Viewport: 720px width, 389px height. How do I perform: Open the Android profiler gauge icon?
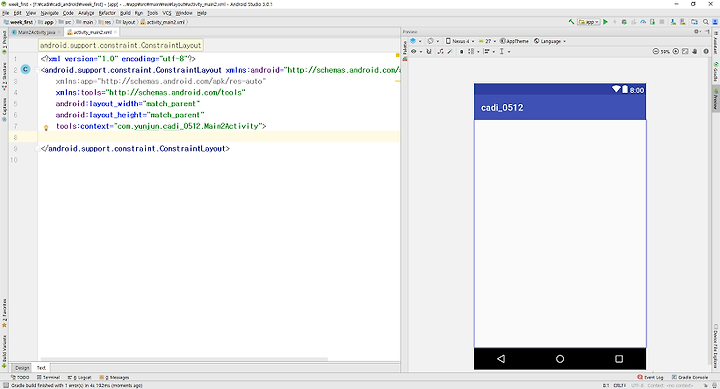tap(643, 22)
